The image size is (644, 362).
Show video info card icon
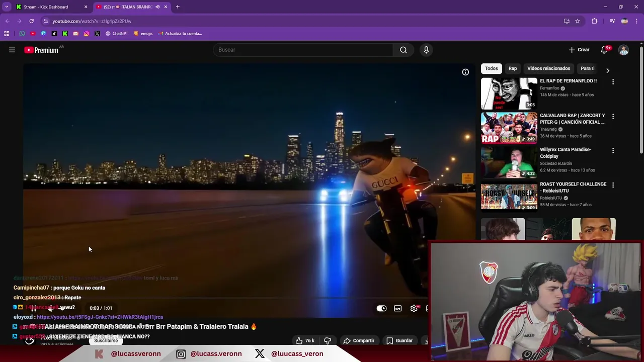coord(465,72)
